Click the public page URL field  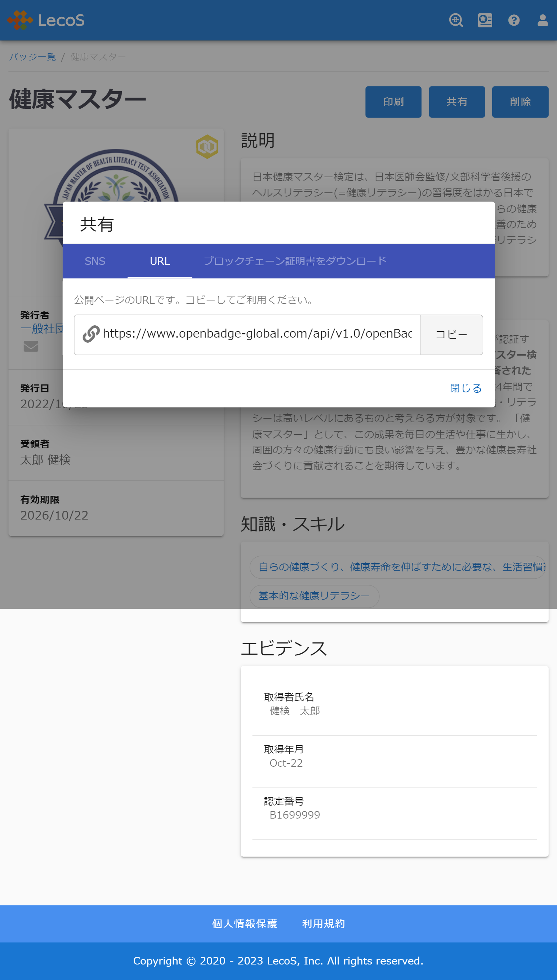tap(247, 335)
